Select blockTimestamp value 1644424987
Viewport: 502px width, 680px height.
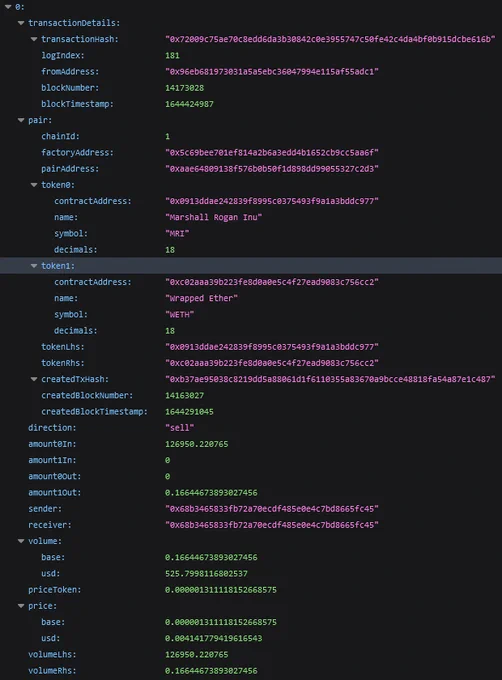pos(189,104)
